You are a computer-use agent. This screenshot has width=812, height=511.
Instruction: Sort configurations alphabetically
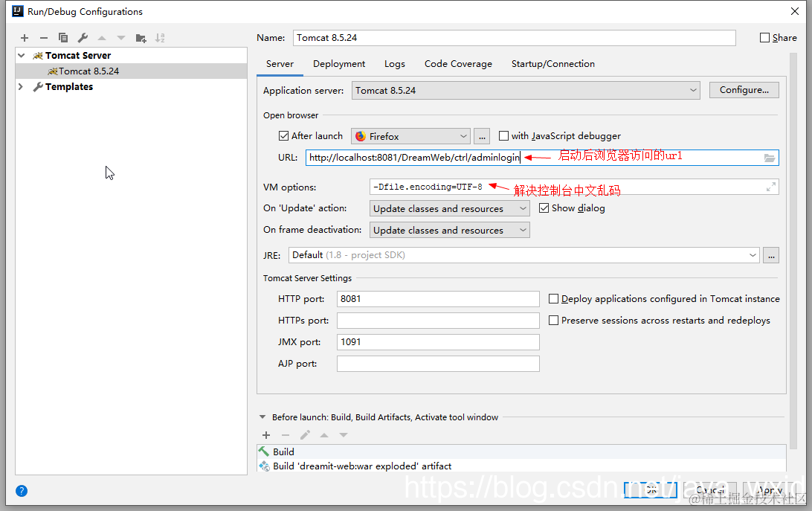click(x=160, y=38)
